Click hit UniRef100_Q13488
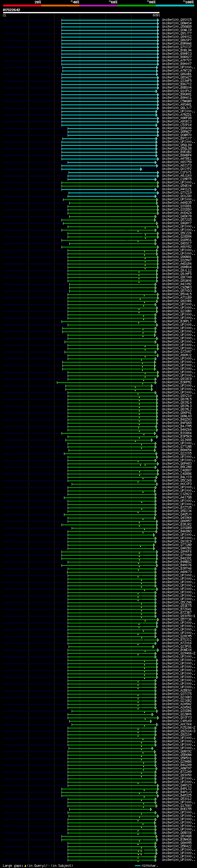 tap(177, 440)
